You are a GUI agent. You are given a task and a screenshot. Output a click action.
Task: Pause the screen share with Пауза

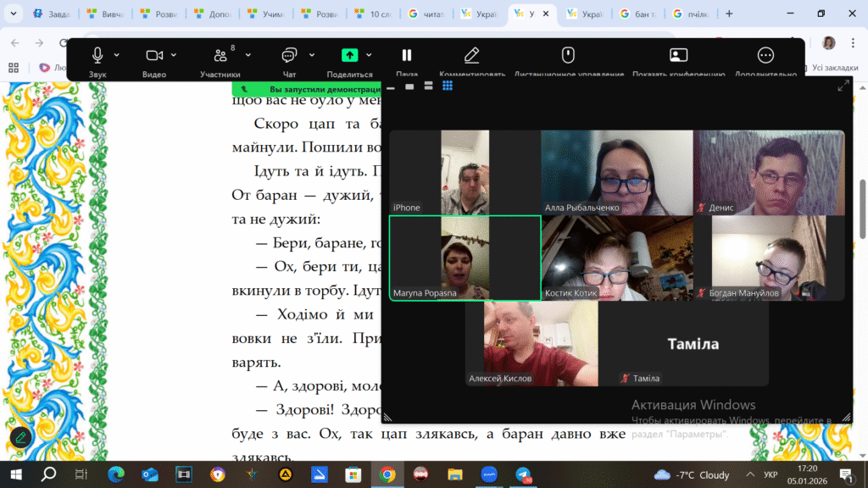point(407,55)
